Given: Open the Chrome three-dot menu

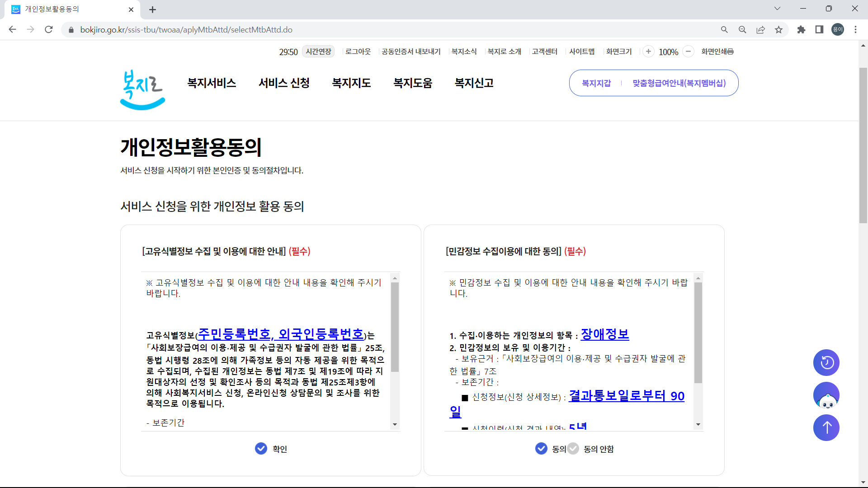Looking at the screenshot, I should coord(855,29).
